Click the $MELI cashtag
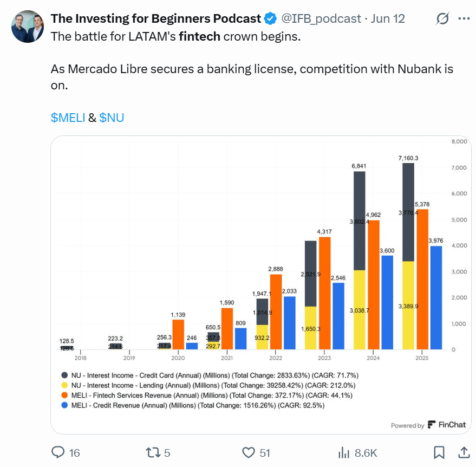Viewport: 476px width, 467px height. pyautogui.click(x=68, y=118)
